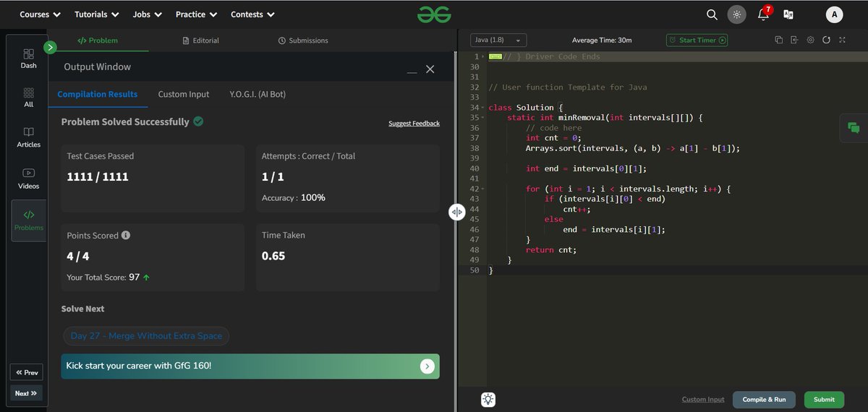This screenshot has width=868, height=412.
Task: Switch to the Problem tab
Action: [x=98, y=40]
